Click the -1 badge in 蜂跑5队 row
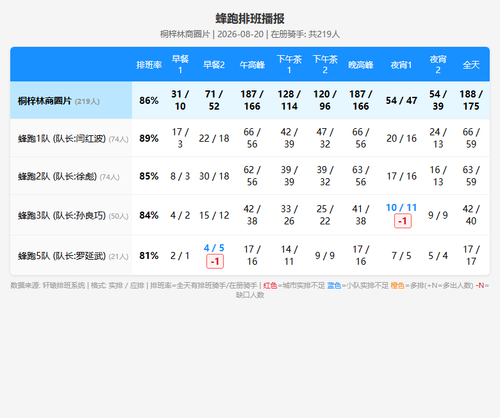 [215, 261]
